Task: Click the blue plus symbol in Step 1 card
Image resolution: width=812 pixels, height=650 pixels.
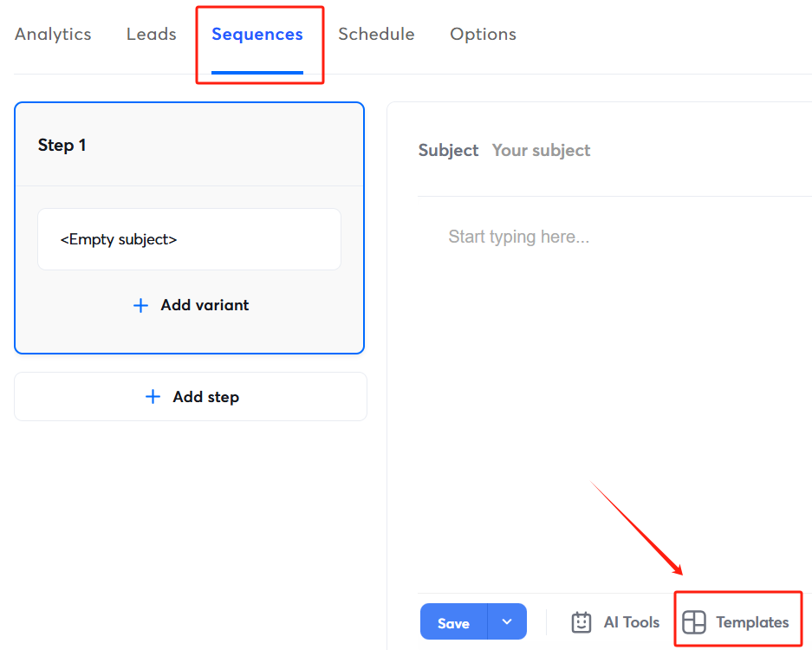Action: pos(140,305)
